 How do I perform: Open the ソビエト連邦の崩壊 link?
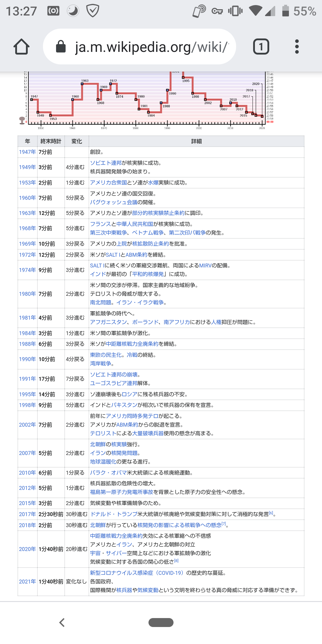pyautogui.click(x=114, y=374)
